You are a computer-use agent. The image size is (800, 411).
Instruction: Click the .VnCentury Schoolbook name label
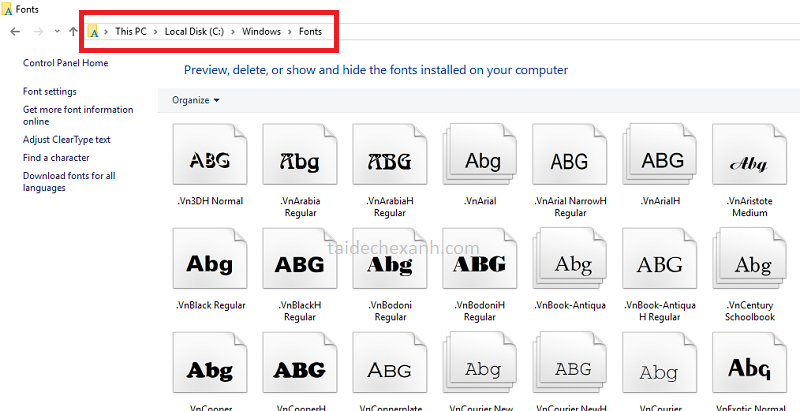click(x=749, y=311)
